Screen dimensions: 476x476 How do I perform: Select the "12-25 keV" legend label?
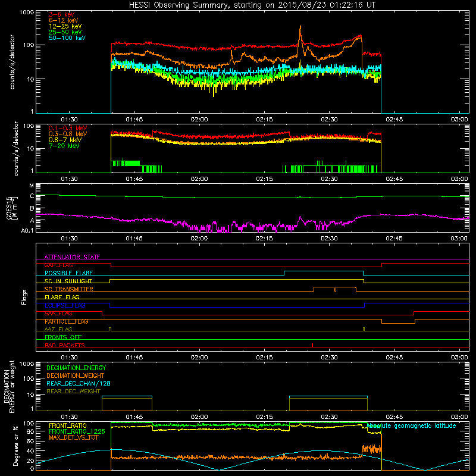65,26
